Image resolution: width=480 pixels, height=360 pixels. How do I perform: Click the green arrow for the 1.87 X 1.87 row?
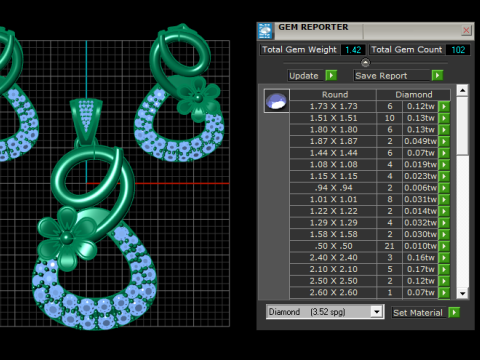(444, 141)
